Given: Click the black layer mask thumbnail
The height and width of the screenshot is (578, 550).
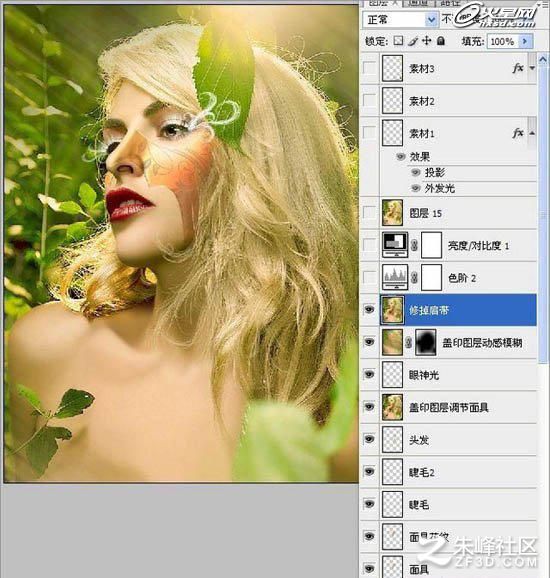Looking at the screenshot, I should [x=425, y=342].
